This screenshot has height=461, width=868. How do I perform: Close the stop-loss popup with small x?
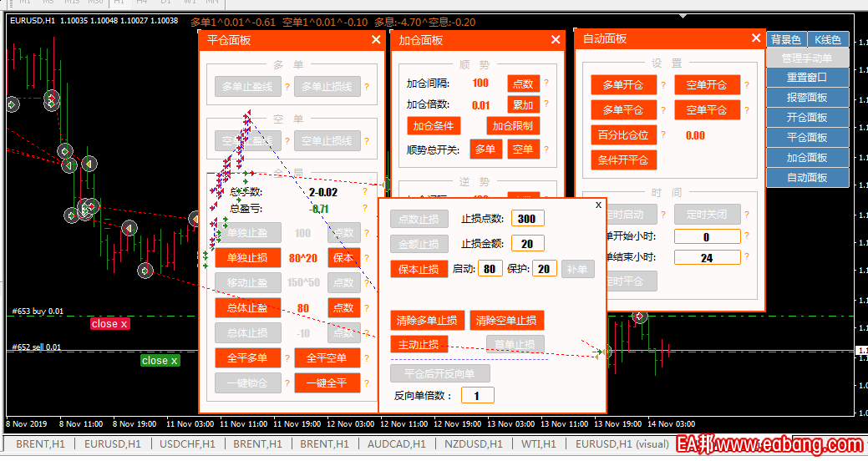coord(597,205)
